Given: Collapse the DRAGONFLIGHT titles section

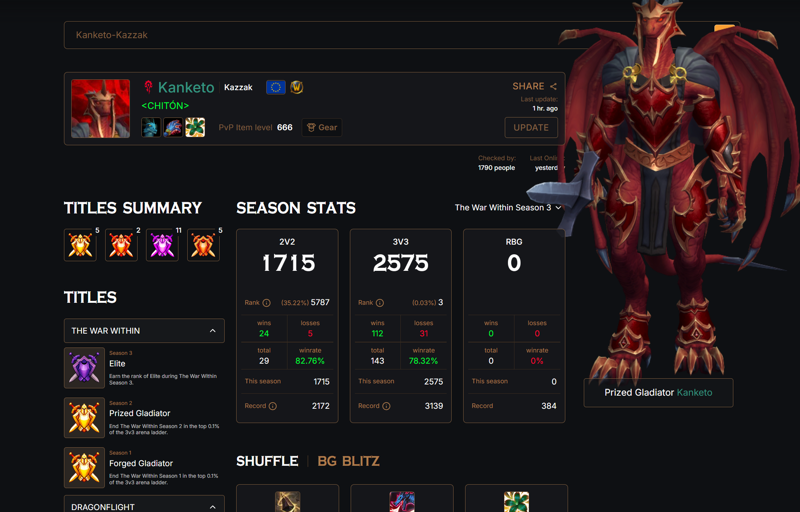Looking at the screenshot, I should [144, 505].
